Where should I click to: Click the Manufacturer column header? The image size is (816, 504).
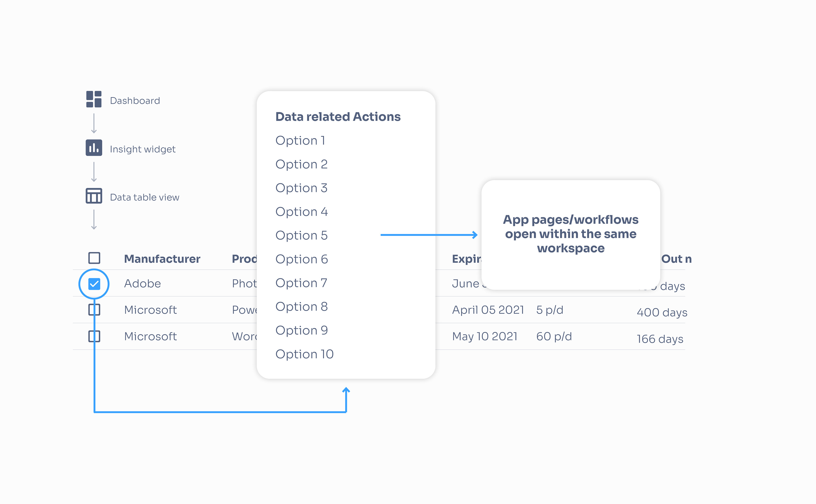162,259
